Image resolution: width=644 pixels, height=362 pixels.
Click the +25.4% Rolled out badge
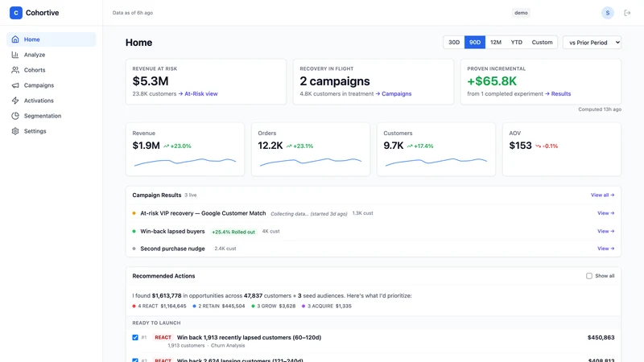coord(233,232)
